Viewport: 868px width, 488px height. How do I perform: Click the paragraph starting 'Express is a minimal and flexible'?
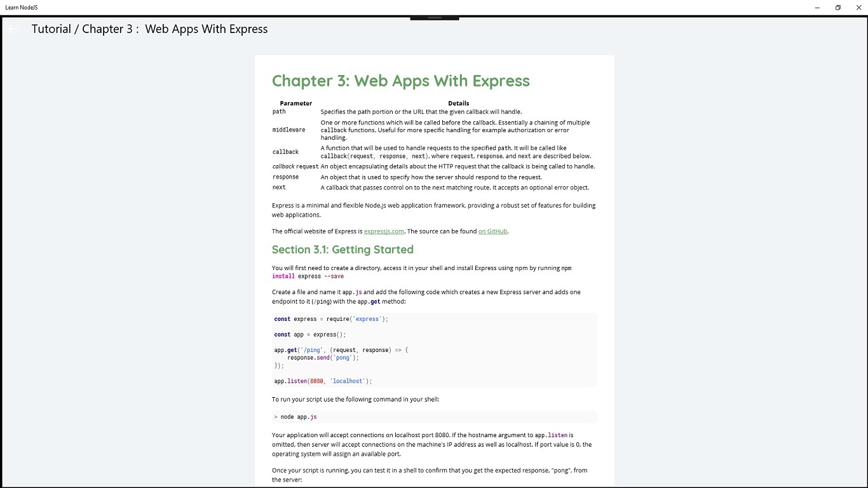(x=434, y=210)
